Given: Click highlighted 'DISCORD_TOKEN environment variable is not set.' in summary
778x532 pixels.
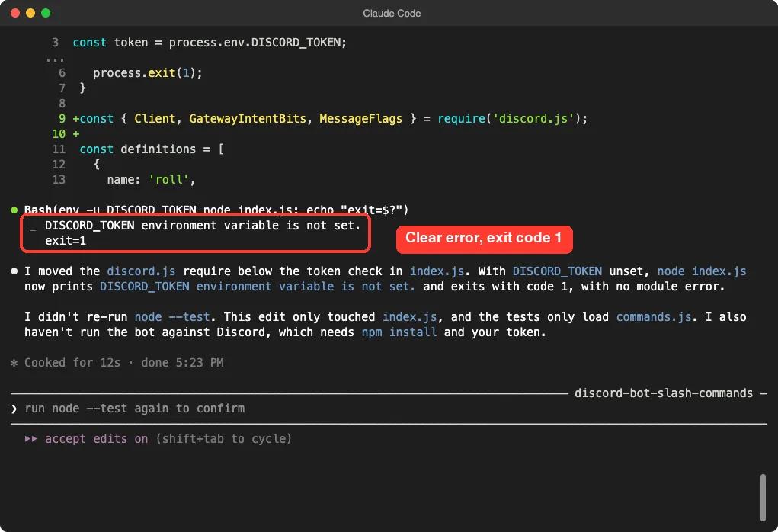Looking at the screenshot, I should 258,287.
